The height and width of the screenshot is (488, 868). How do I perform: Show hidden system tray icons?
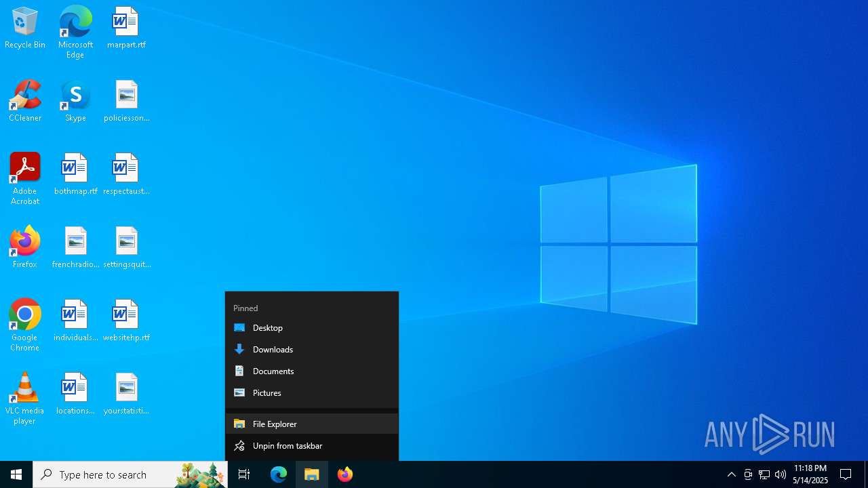tap(732, 474)
